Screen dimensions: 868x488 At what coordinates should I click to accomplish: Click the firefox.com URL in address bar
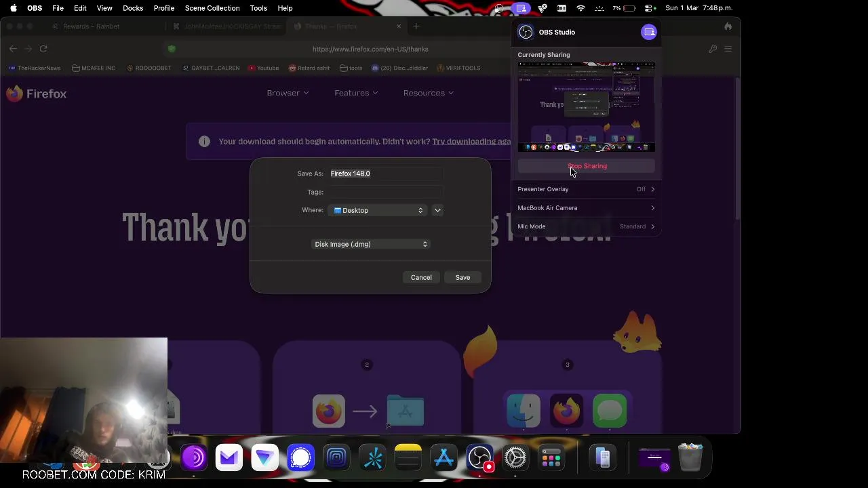click(x=370, y=49)
